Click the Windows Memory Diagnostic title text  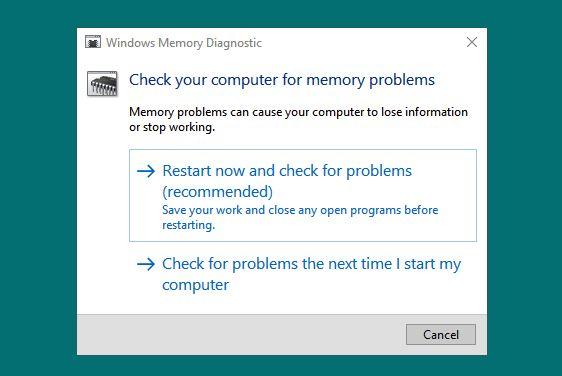pyautogui.click(x=184, y=43)
